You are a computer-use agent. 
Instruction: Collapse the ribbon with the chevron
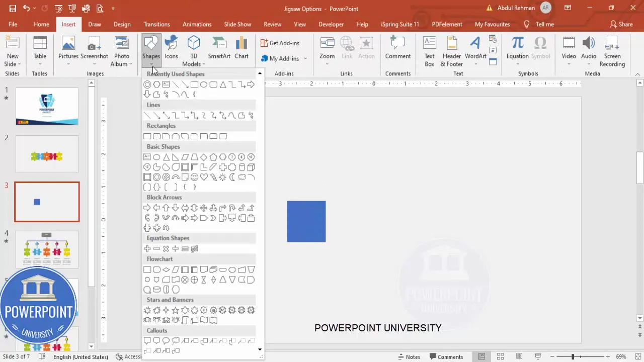tap(637, 74)
